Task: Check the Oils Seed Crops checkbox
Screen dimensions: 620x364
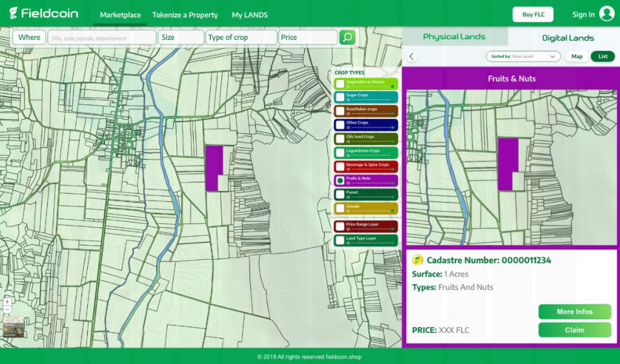Action: (340, 139)
